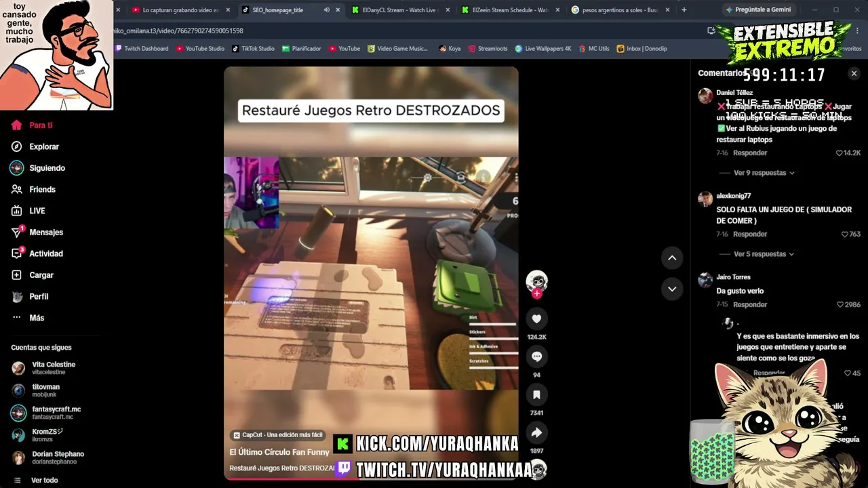Open KromZS account

(37, 435)
